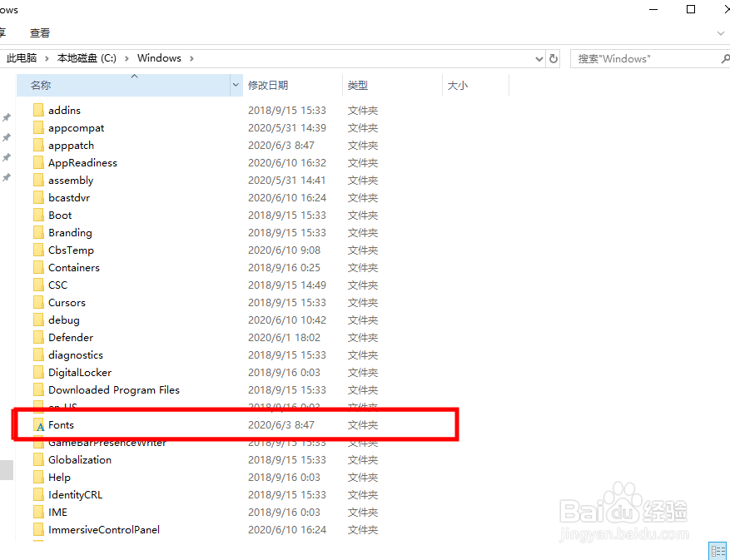
Task: Click the Globalization folder icon
Action: 38,459
